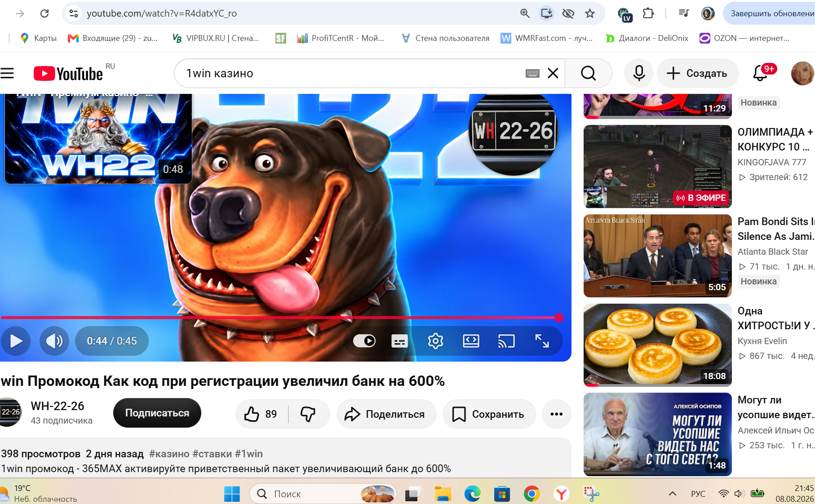The height and width of the screenshot is (504, 815).
Task: Switch the РУС input language indicator
Action: point(698,494)
